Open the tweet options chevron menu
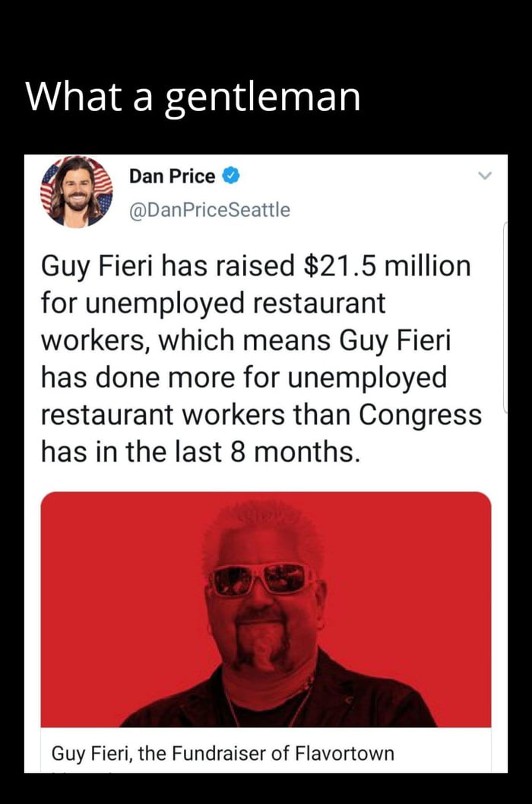This screenshot has width=532, height=804. pos(486,177)
